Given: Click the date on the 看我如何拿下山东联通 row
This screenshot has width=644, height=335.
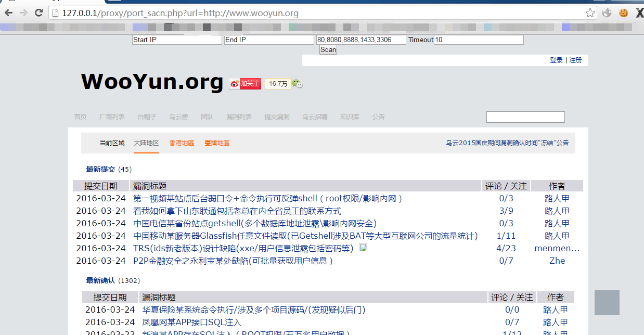Looking at the screenshot, I should pyautogui.click(x=101, y=211).
